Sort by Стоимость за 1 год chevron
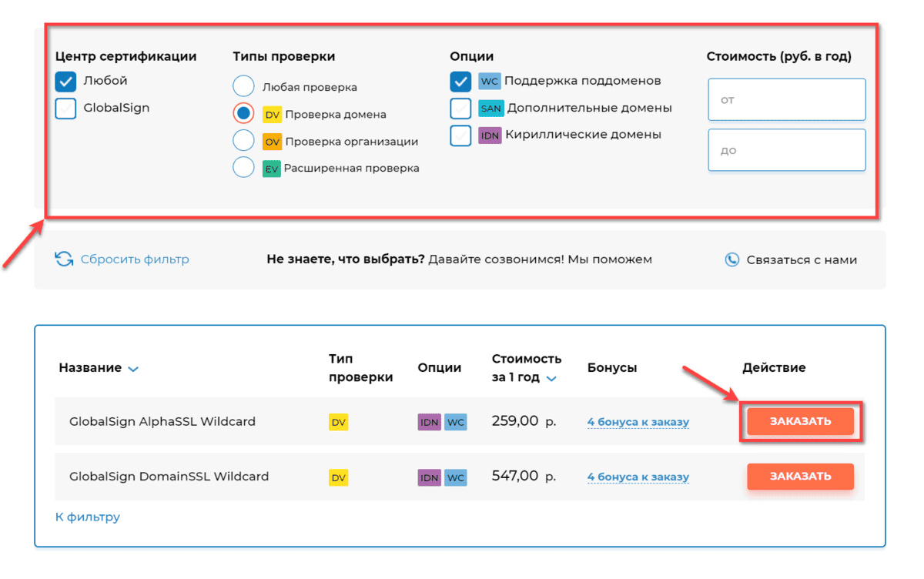The image size is (924, 579). point(553,379)
